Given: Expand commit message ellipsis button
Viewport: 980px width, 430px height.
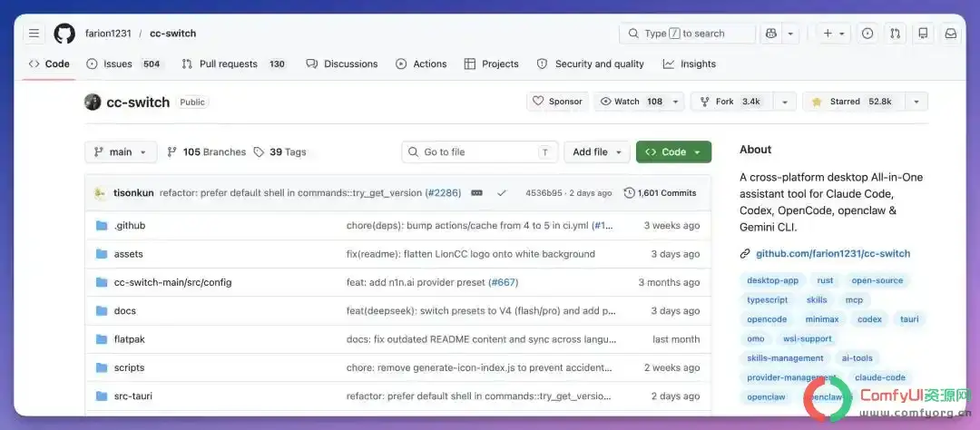Looking at the screenshot, I should coord(477,193).
